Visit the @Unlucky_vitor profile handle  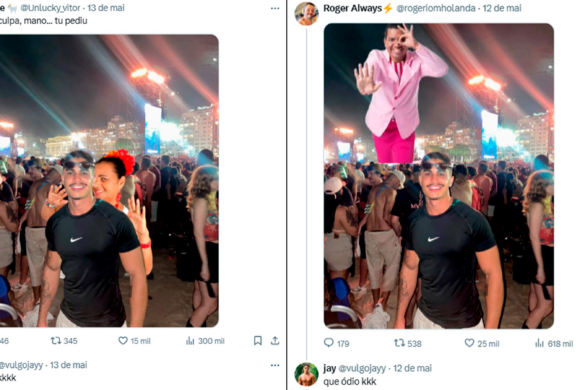pos(50,7)
